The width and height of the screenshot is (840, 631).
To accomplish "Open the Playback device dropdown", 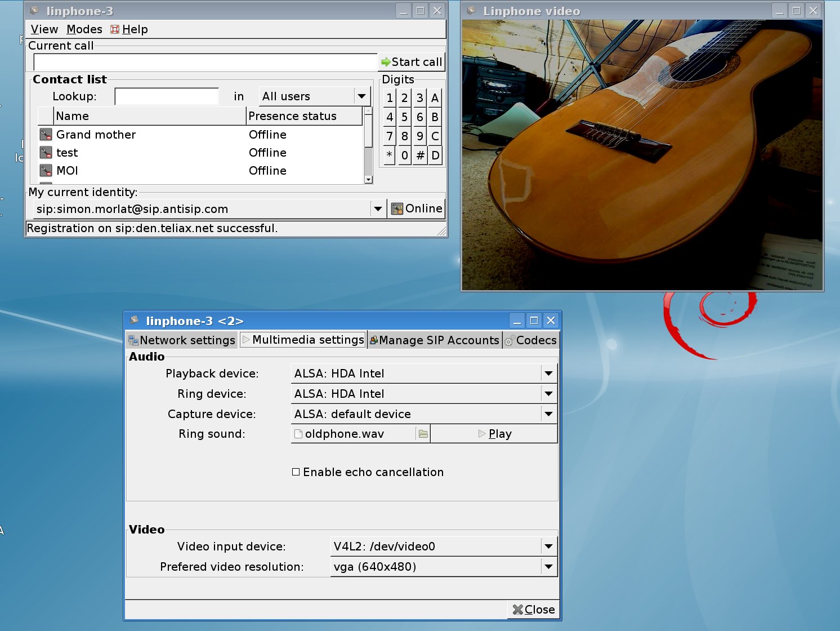I will (x=548, y=374).
